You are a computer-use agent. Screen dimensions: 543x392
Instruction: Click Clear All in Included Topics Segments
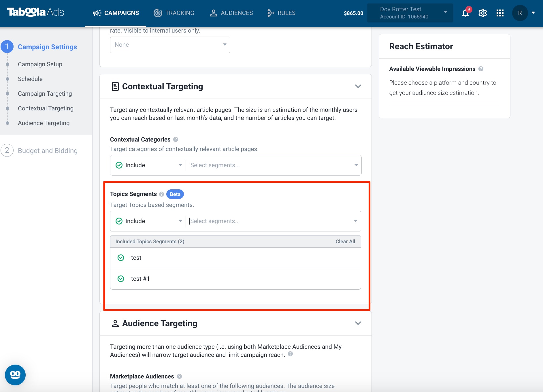(345, 242)
